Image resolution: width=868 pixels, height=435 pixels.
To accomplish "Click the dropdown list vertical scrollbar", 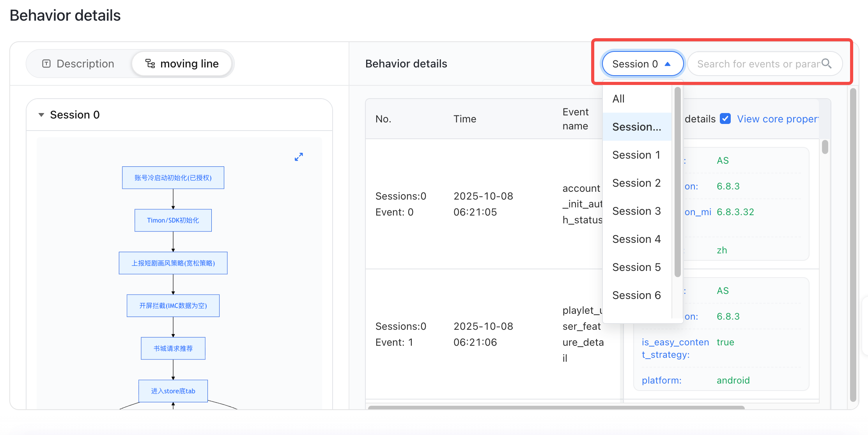I will pyautogui.click(x=678, y=182).
